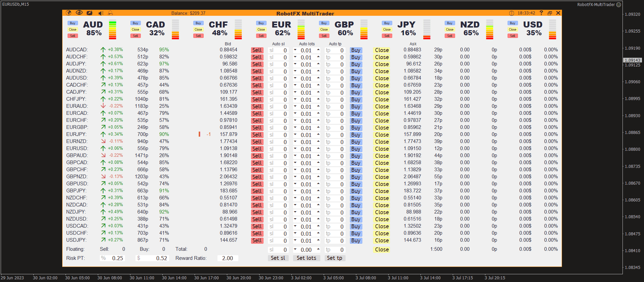Decrease the lot size on the USDJPY row
The height and width of the screenshot is (282, 644).
tap(295, 240)
